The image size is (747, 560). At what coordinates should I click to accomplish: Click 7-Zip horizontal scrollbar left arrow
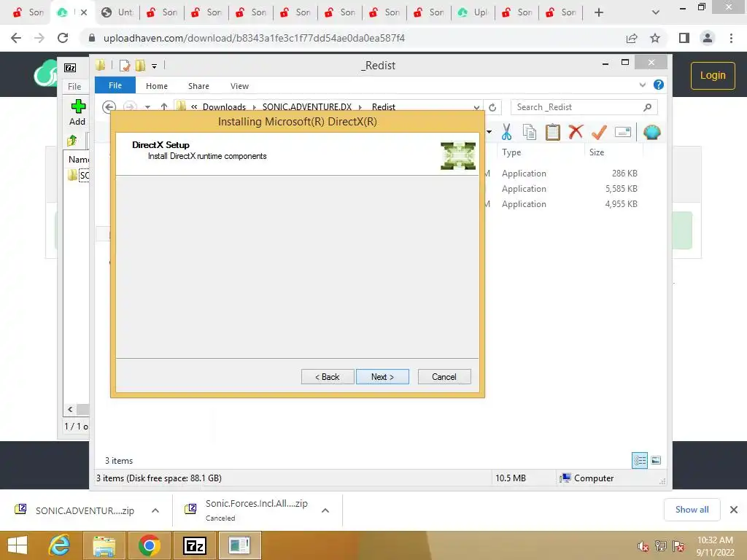(70, 410)
